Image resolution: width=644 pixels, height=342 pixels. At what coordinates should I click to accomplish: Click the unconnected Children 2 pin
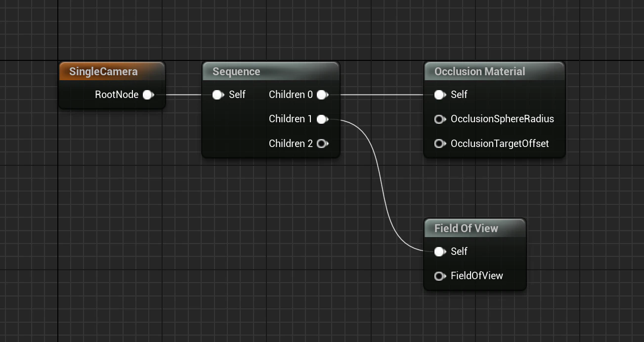tap(323, 144)
